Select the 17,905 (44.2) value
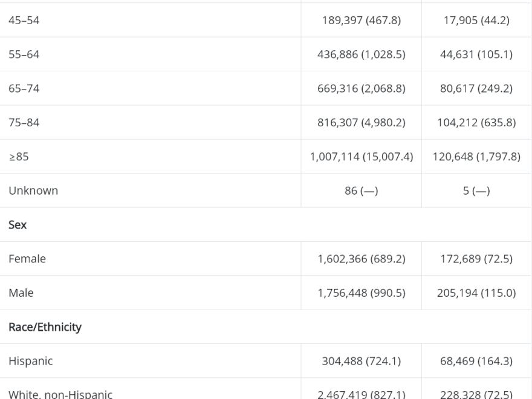Screen dimensions: 532x399 [476, 21]
